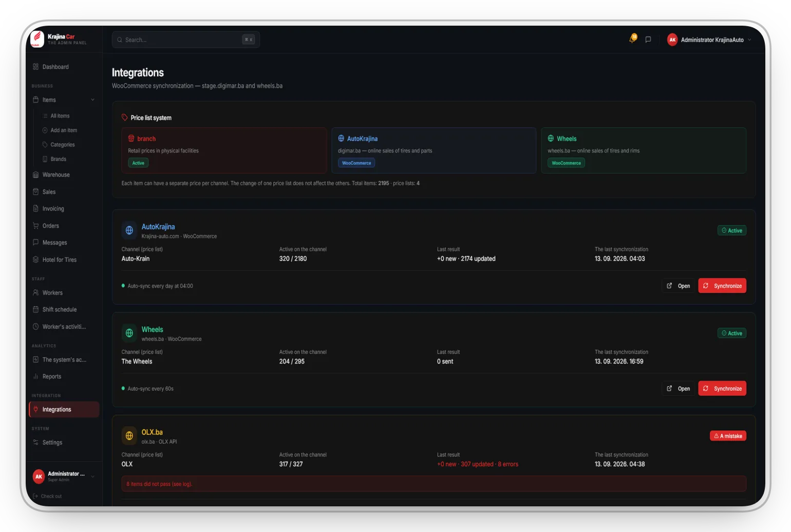Open All items in sidebar

click(x=60, y=116)
